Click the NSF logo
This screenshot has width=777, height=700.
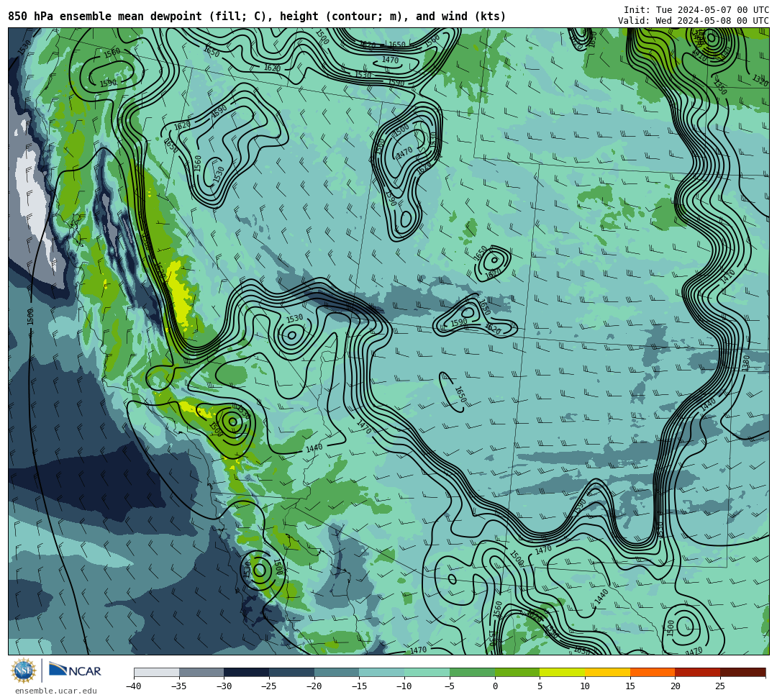coord(24,671)
